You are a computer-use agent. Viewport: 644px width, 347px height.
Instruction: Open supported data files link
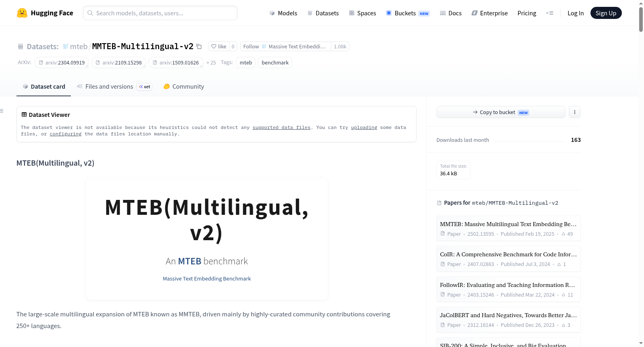(x=281, y=127)
